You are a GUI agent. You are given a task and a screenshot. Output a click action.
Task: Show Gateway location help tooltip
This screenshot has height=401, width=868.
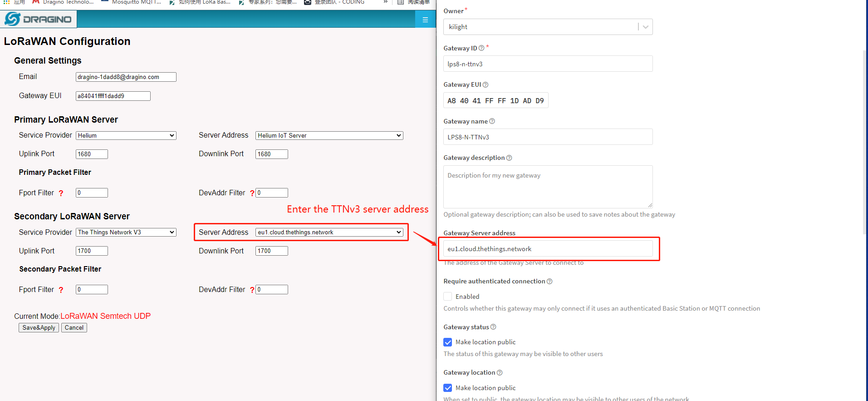[x=500, y=373]
